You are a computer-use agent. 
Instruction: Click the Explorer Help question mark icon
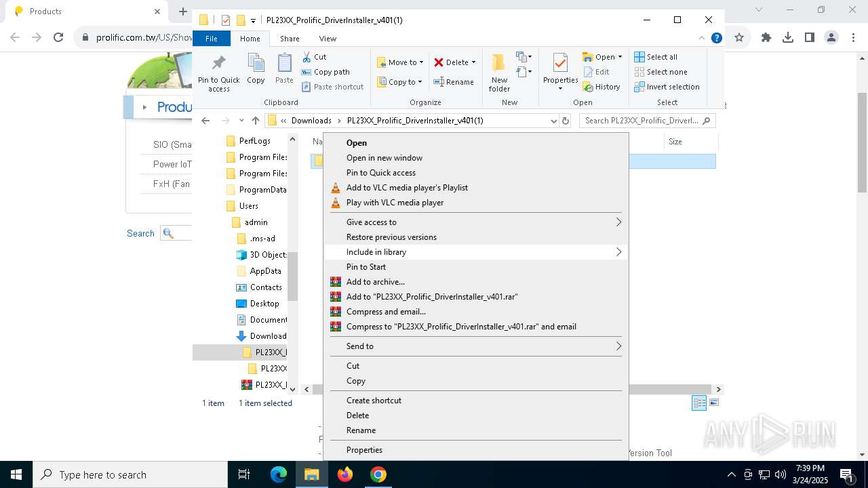716,39
